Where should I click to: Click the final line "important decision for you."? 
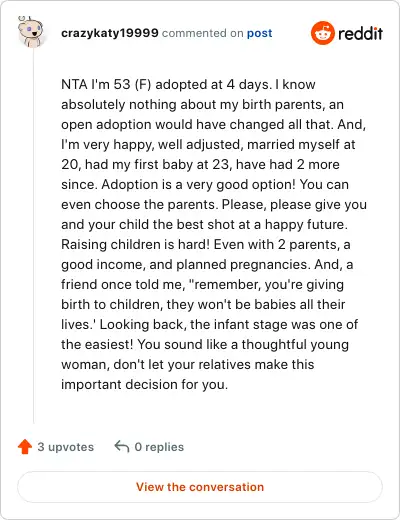click(144, 384)
